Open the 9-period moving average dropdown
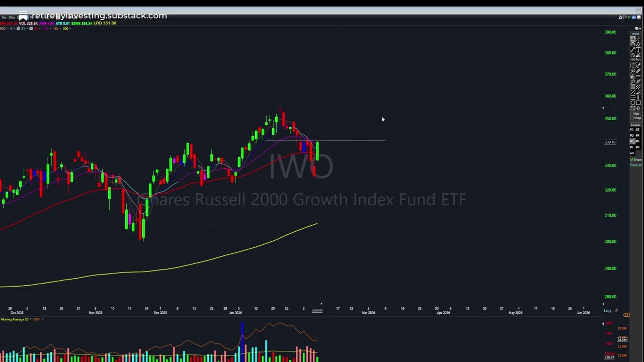644x362 pixels. tap(14, 29)
